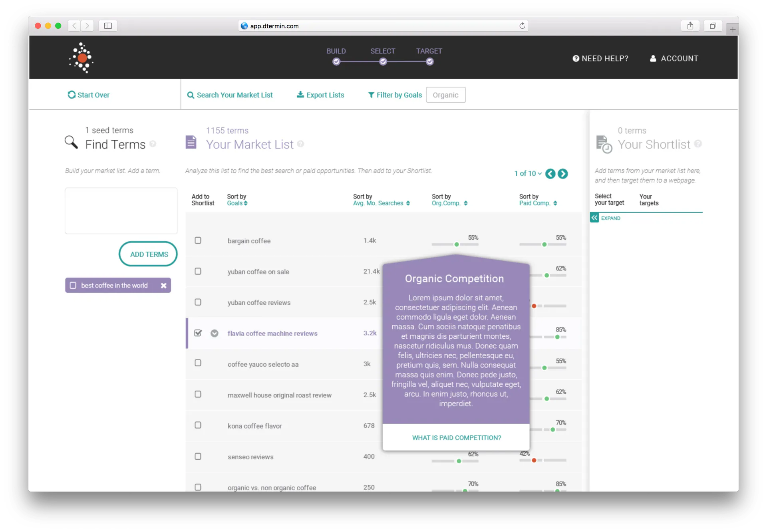The image size is (767, 532).
Task: Click the Find Terms help question icon
Action: click(x=153, y=144)
